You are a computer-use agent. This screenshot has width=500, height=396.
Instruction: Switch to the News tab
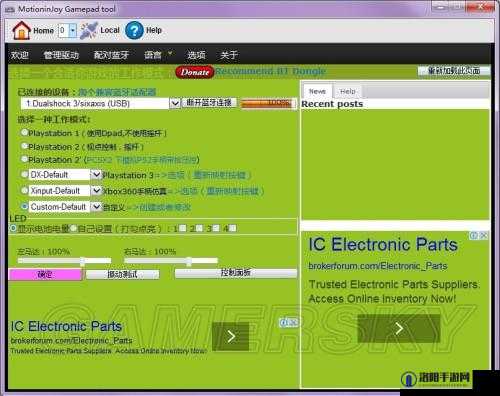(x=317, y=91)
